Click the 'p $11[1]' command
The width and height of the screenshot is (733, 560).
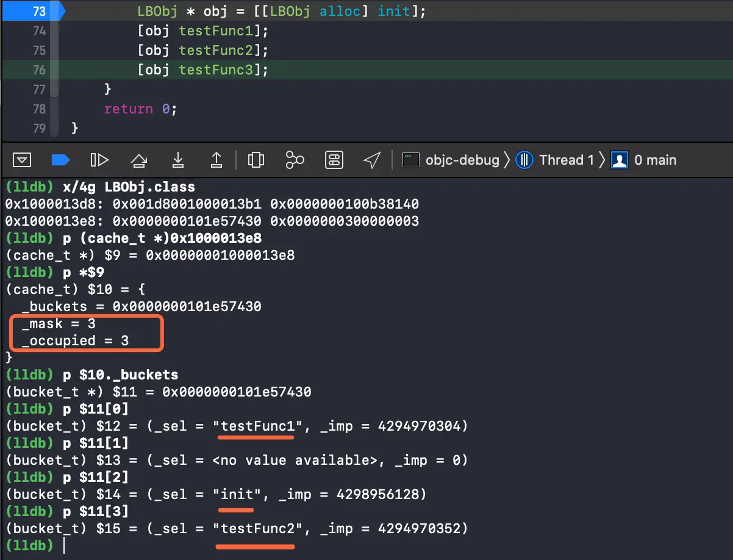click(x=96, y=443)
